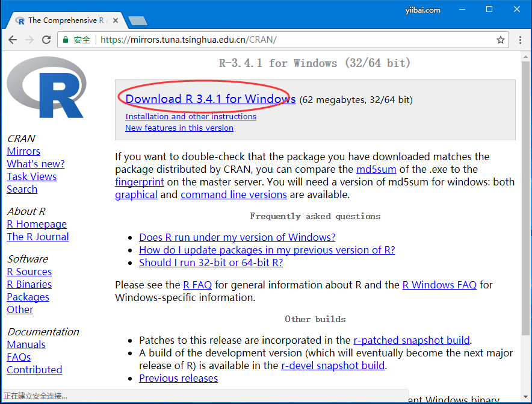Image resolution: width=532 pixels, height=404 pixels.
Task: Close the Comprehensive R tab
Action: 114,20
